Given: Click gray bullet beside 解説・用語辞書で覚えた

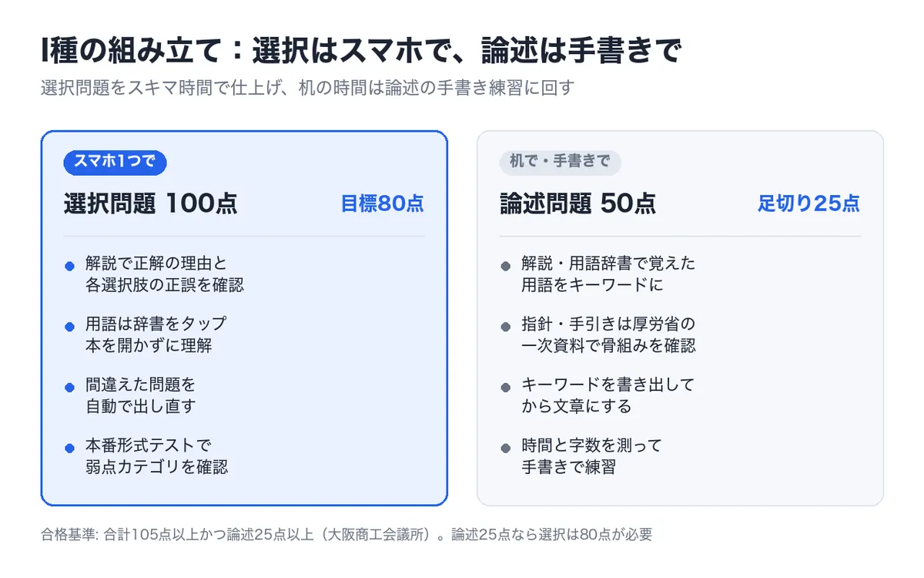Looking at the screenshot, I should pos(506,266).
